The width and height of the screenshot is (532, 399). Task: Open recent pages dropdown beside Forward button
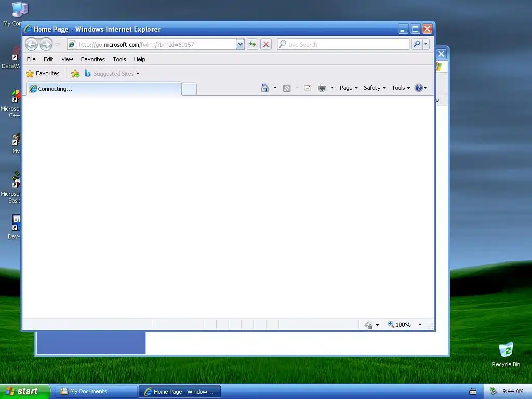pyautogui.click(x=57, y=45)
